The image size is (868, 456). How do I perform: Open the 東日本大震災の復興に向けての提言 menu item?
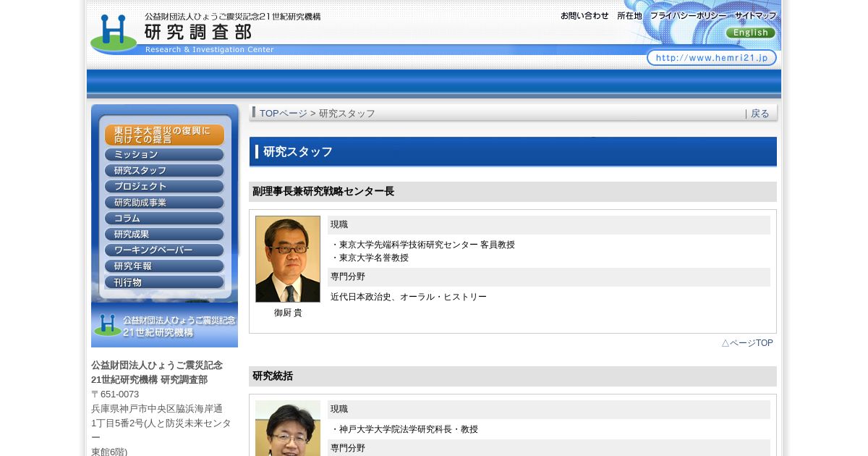coord(164,135)
